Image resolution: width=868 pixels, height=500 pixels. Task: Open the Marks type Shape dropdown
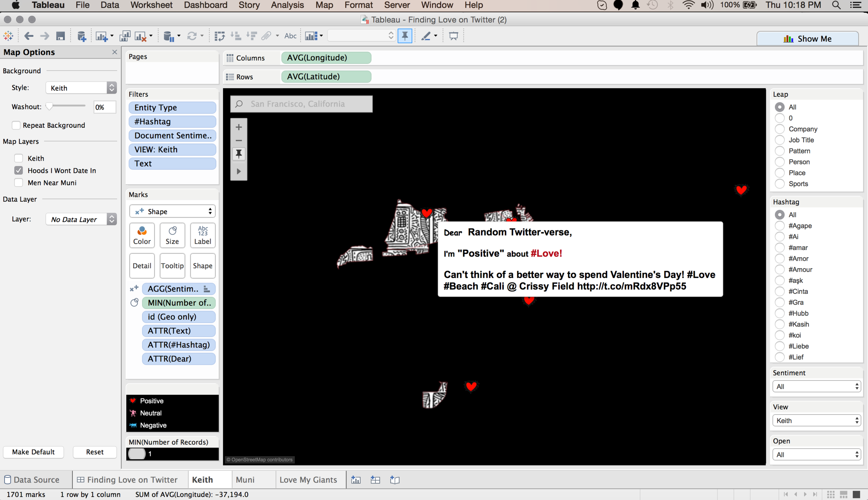pyautogui.click(x=172, y=211)
